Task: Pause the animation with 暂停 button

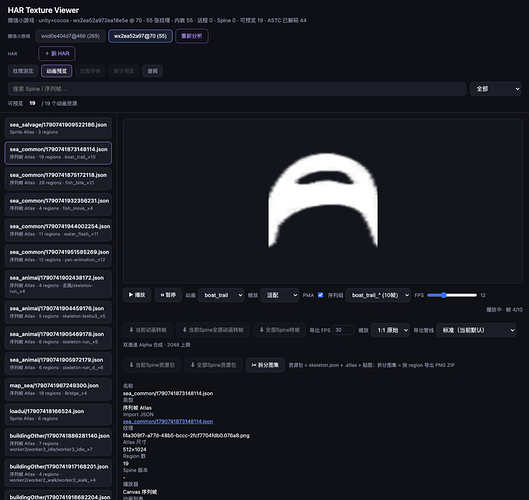Action: pos(168,295)
